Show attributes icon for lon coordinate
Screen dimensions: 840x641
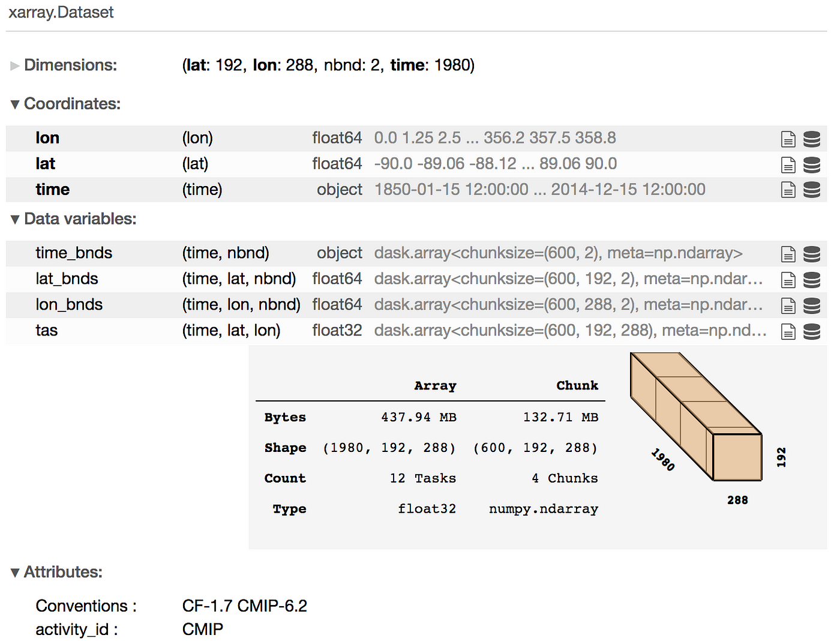[788, 139]
